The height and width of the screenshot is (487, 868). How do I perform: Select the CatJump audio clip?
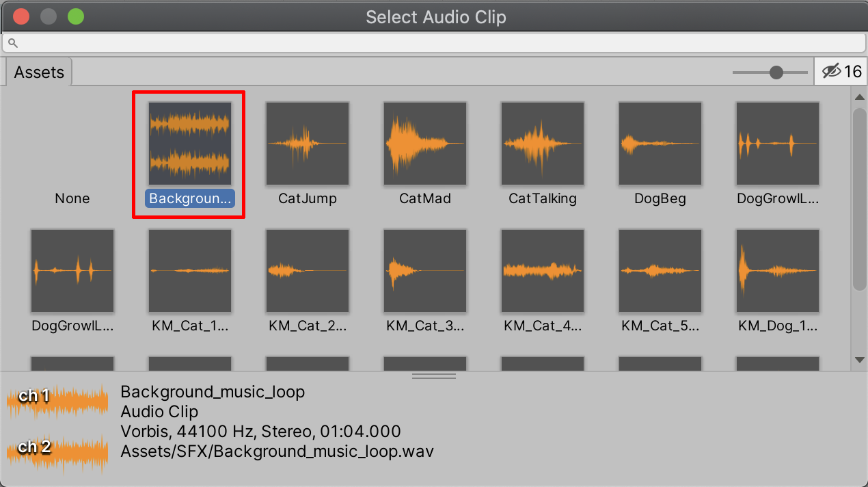point(308,144)
